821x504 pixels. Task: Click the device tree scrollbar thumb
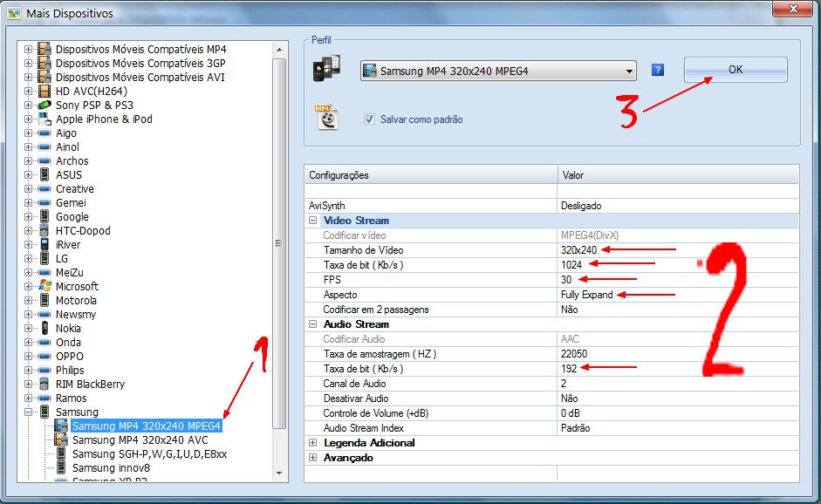click(279, 243)
